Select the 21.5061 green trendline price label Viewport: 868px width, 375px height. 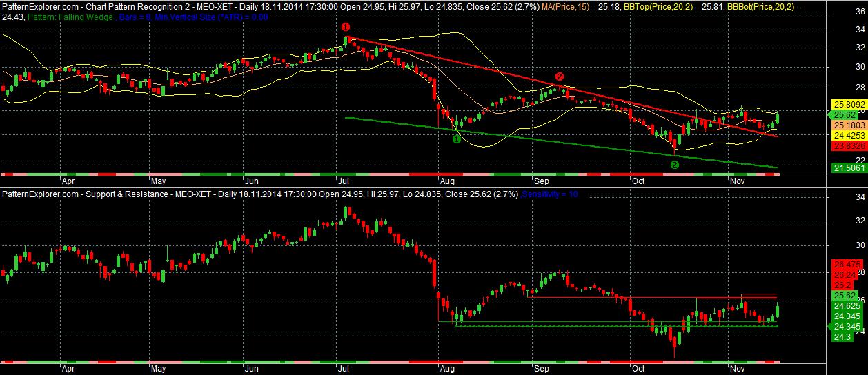coord(849,168)
